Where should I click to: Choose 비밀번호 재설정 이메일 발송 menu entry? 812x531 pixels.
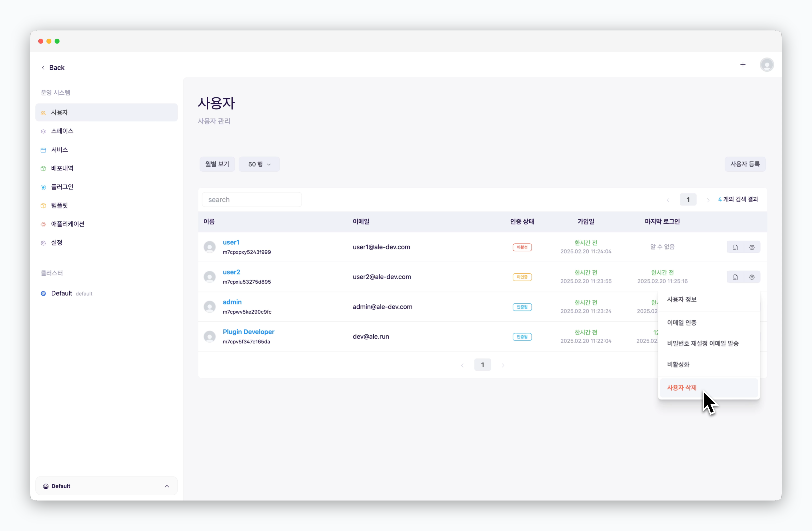pos(709,343)
